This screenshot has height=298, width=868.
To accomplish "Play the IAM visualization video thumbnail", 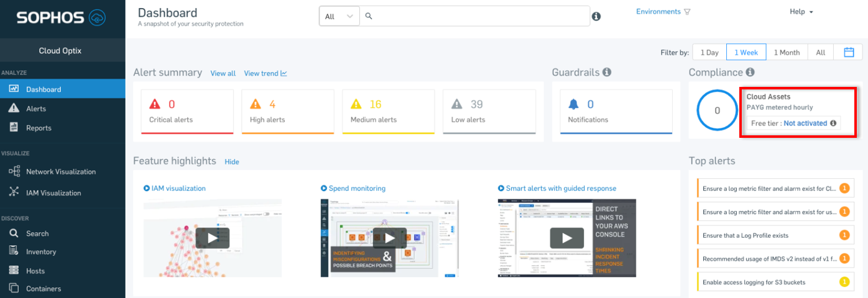I will point(213,238).
